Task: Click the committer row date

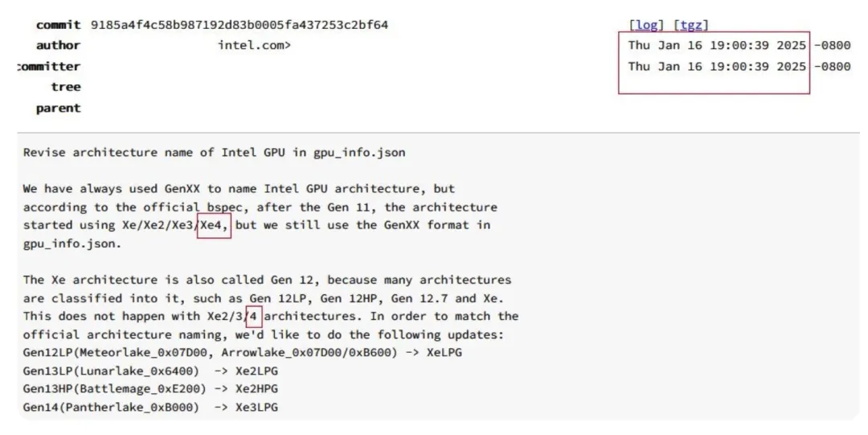Action: pos(717,67)
